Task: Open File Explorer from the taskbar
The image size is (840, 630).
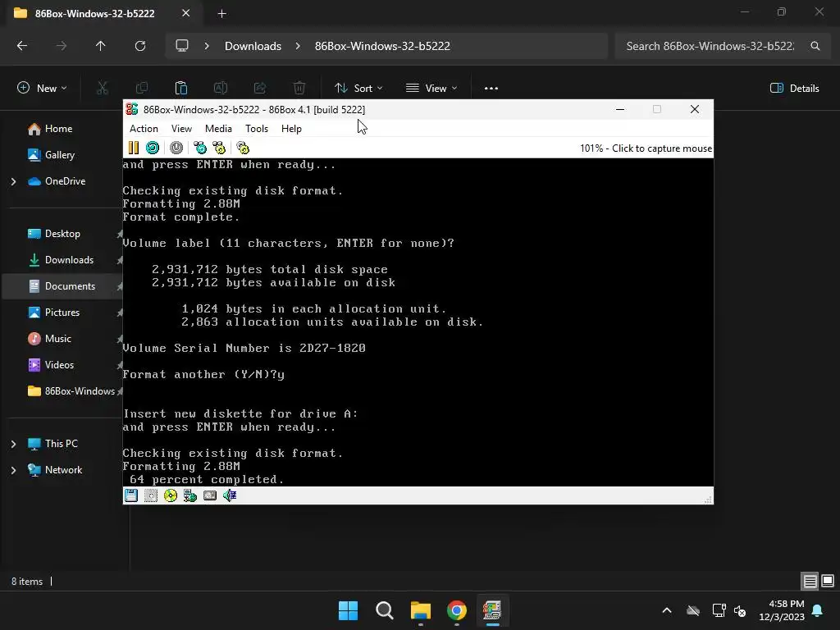Action: pos(421,610)
